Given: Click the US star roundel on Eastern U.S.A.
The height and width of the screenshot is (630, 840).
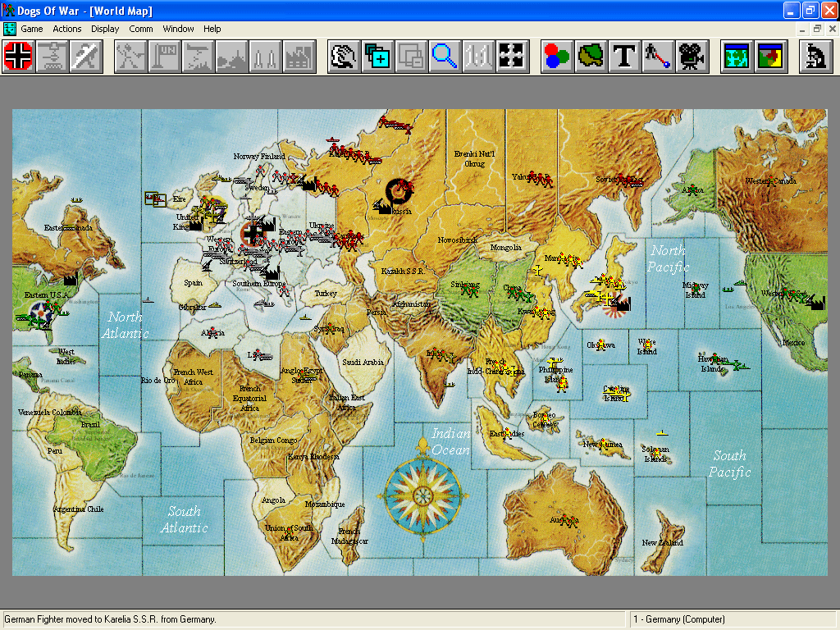Looking at the screenshot, I should coord(40,313).
